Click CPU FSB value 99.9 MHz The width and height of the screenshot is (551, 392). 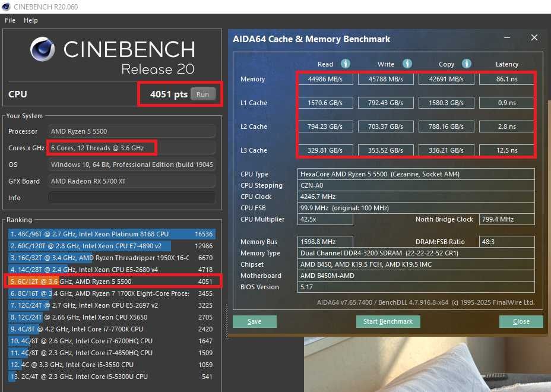416,208
